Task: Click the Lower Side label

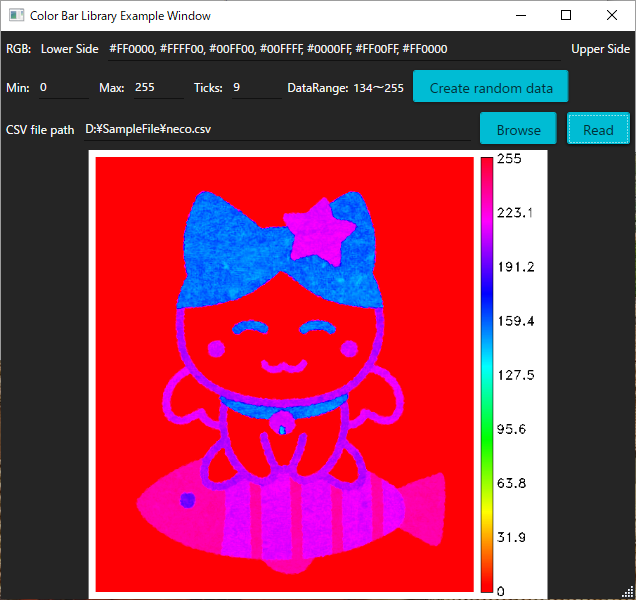Action: point(69,49)
